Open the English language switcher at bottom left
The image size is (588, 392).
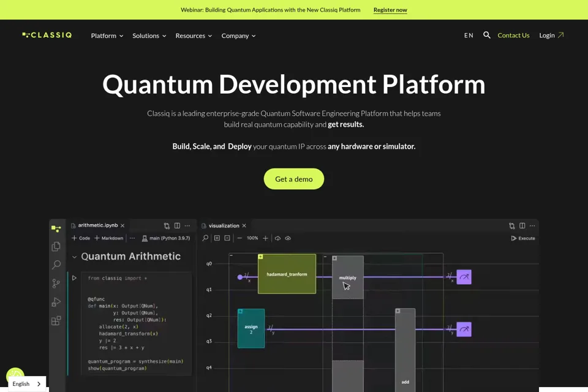point(27,384)
